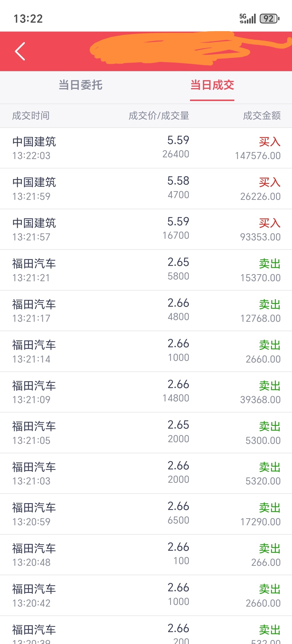Open 福田汽车 trade at 13:21:05
Image resolution: width=292 pixels, height=644 pixels.
pos(146,433)
